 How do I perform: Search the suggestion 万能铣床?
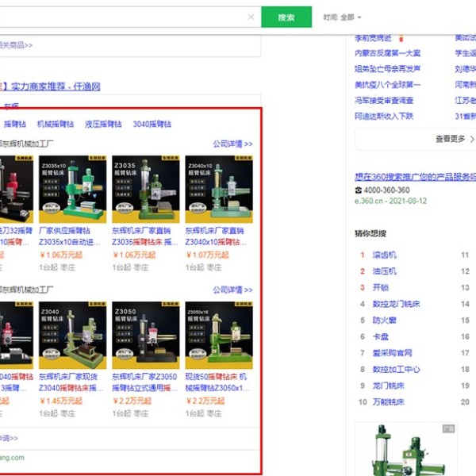click(389, 402)
